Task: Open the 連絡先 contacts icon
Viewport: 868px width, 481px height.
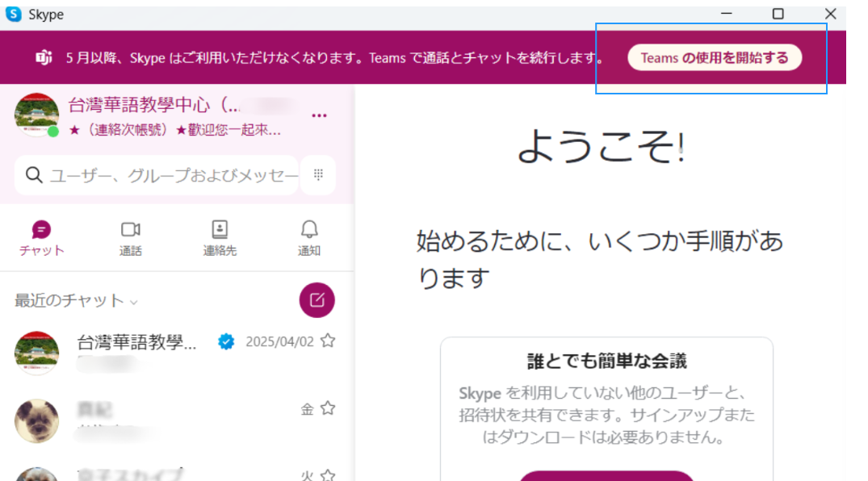Action: pos(220,229)
